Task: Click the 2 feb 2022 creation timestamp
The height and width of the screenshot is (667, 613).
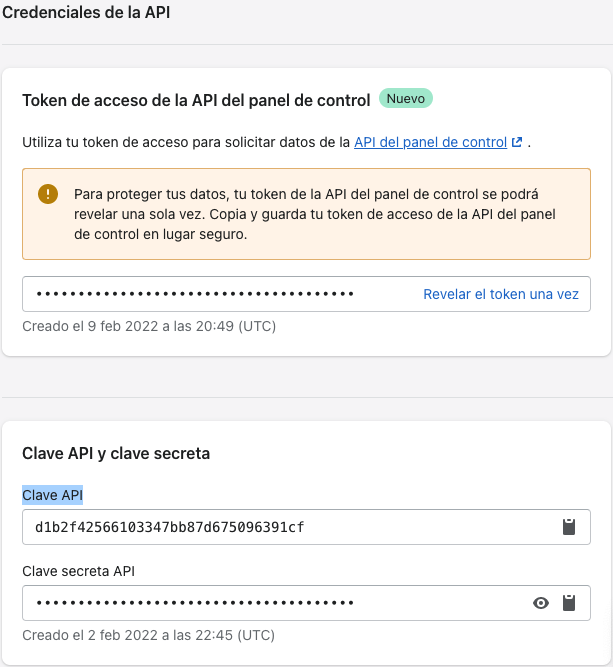Action: tap(148, 635)
